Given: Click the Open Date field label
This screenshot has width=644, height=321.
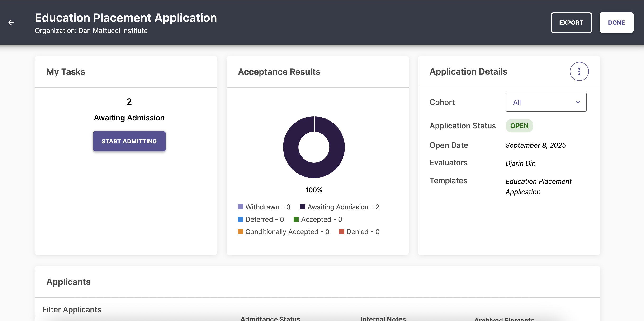Looking at the screenshot, I should click(449, 145).
